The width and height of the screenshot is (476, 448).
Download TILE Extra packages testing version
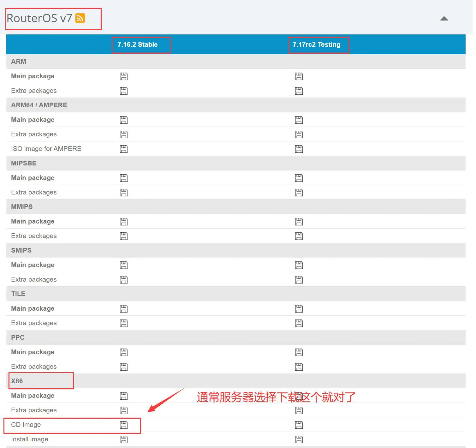(x=299, y=323)
